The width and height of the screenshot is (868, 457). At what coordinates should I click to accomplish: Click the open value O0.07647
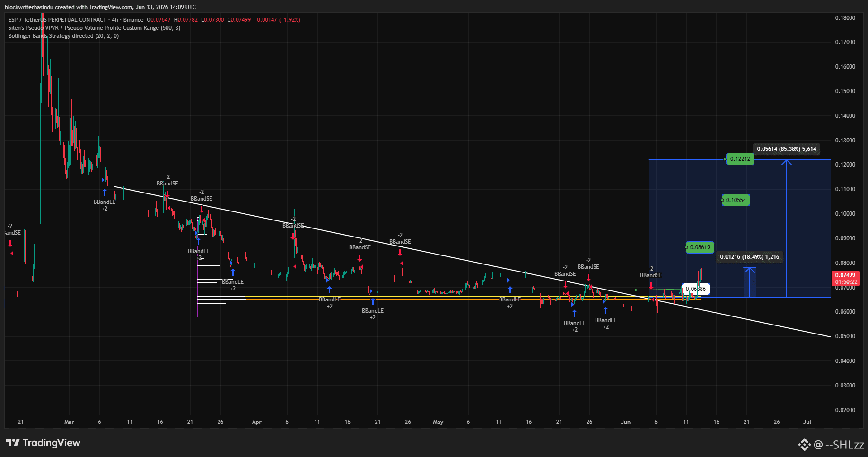click(x=158, y=20)
